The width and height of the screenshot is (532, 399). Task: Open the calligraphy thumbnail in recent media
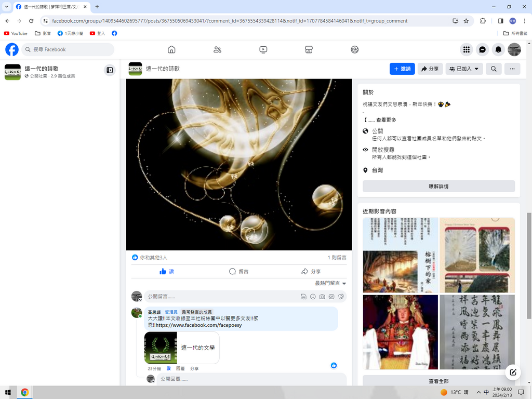[477, 332]
